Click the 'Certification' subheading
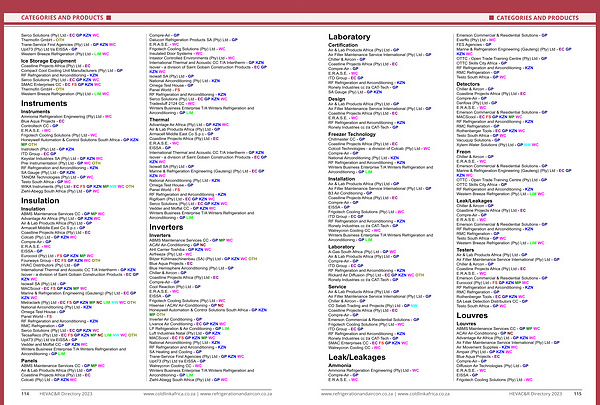Viewport: 600px width, 405px height. (x=343, y=45)
